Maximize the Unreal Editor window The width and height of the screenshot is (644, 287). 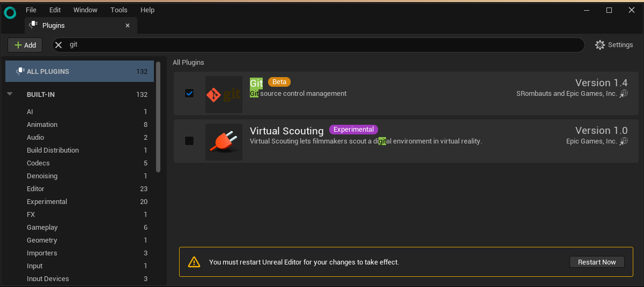(609, 10)
